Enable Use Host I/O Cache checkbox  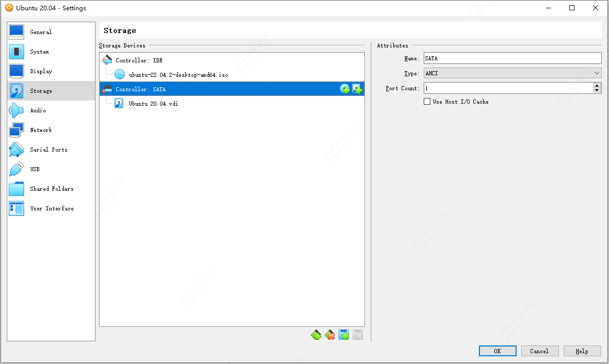pyautogui.click(x=427, y=101)
